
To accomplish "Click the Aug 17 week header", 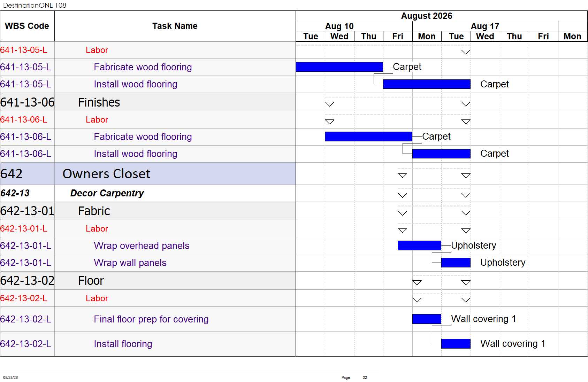I will [x=485, y=26].
